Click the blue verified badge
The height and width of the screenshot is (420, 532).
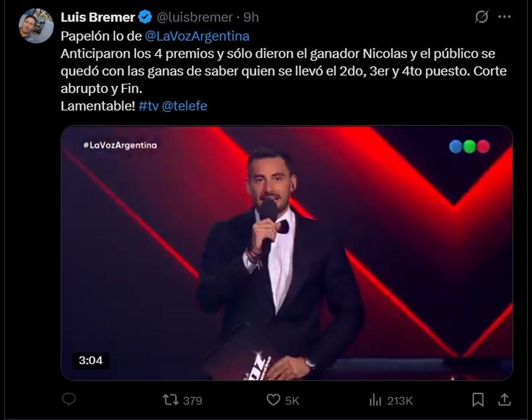[145, 17]
